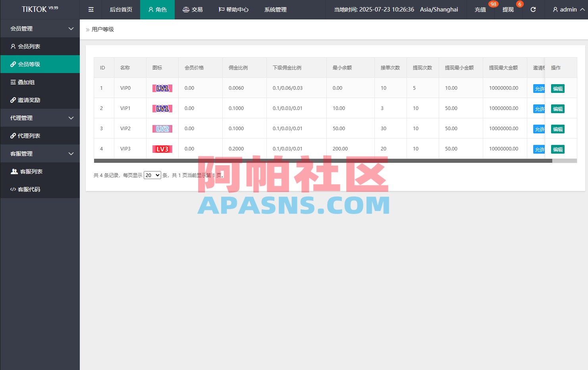Open 叠加组 sidebar item
The width and height of the screenshot is (588, 370).
point(40,82)
